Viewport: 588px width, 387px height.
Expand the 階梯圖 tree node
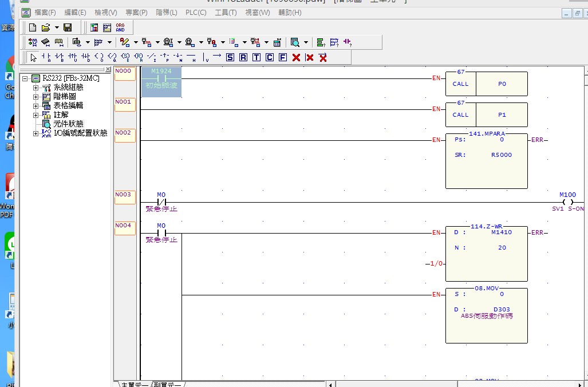pos(36,97)
